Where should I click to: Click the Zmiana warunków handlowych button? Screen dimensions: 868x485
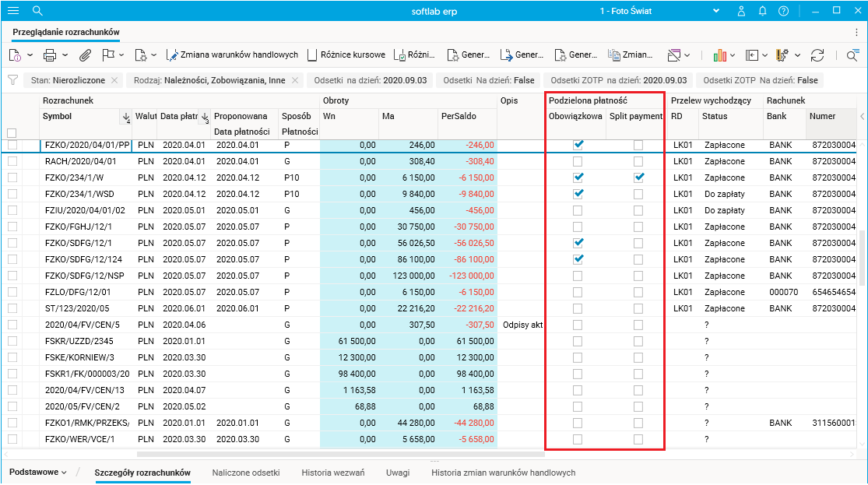232,55
